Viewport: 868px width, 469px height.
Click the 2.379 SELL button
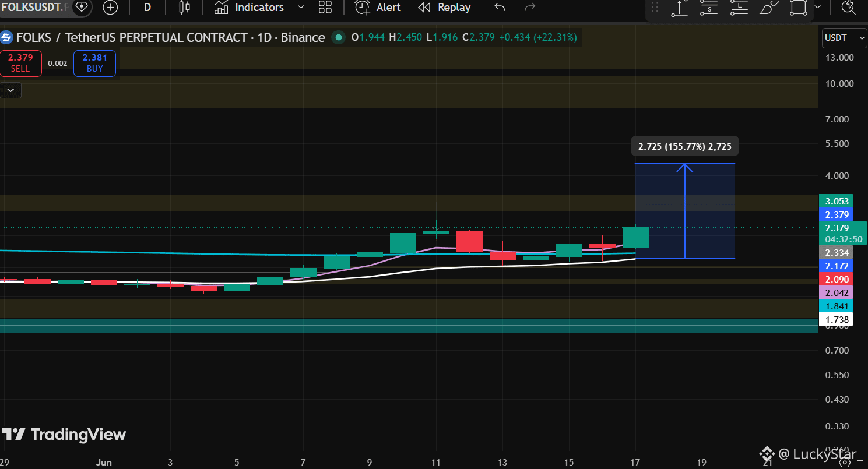tap(20, 64)
